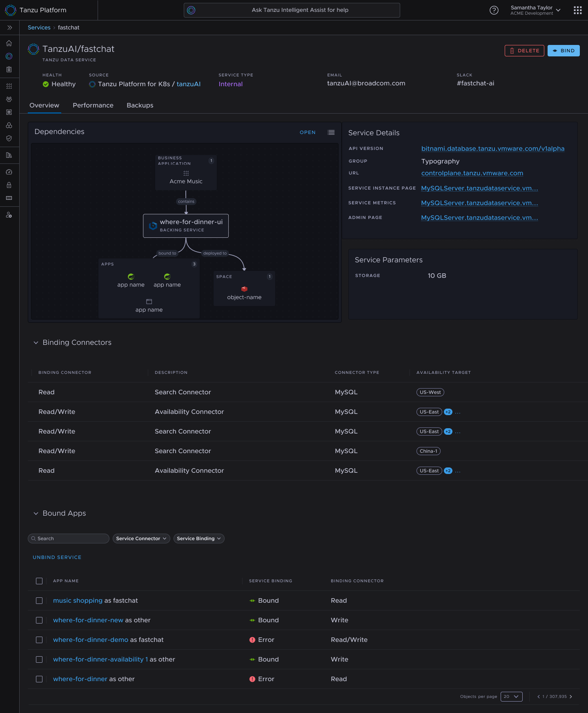Open the Service Binding filter dropdown
The width and height of the screenshot is (588, 713).
199,539
